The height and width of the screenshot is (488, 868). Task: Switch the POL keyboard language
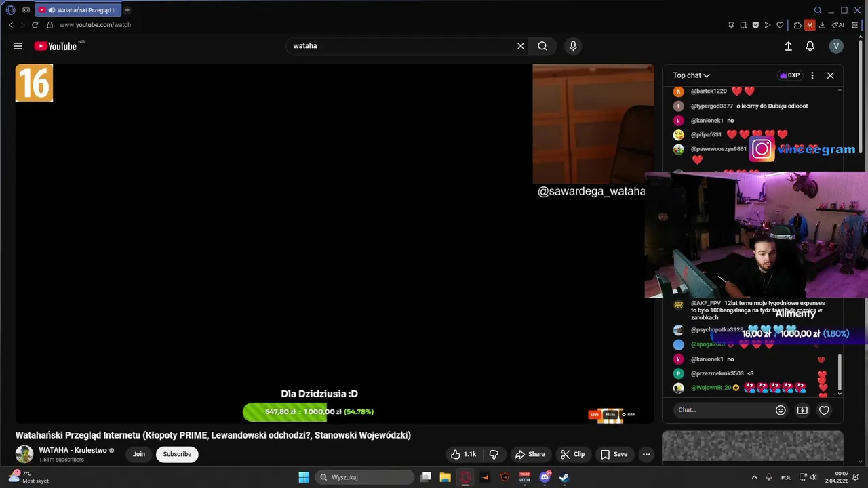786,477
